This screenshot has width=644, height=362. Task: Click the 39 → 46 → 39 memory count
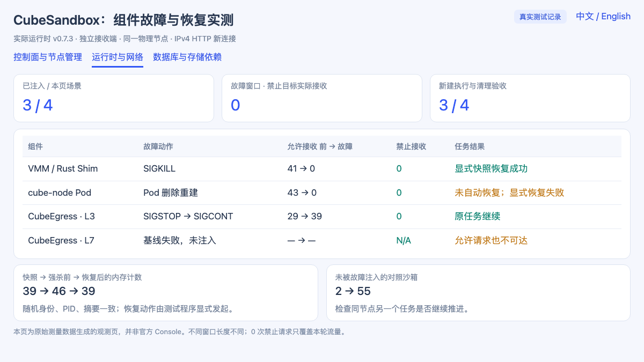click(x=59, y=291)
